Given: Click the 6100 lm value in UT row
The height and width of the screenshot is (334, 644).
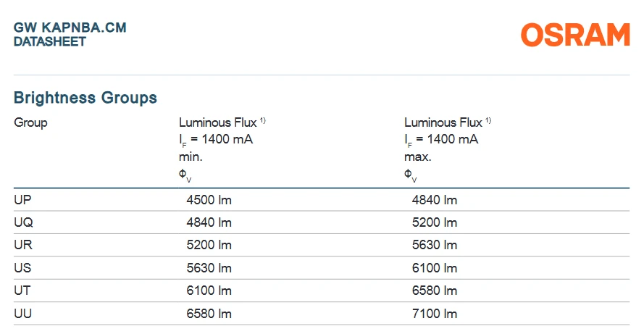Looking at the screenshot, I should click(x=209, y=291).
